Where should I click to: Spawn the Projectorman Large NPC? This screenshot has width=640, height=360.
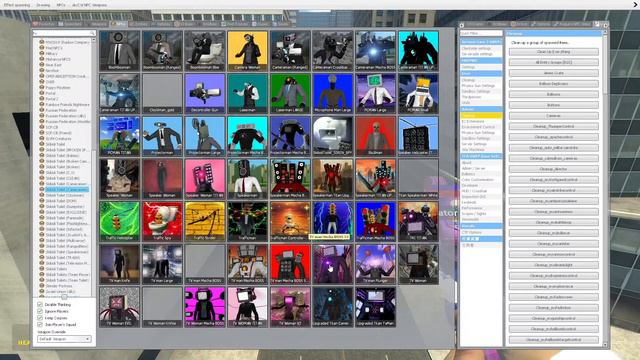click(x=205, y=136)
